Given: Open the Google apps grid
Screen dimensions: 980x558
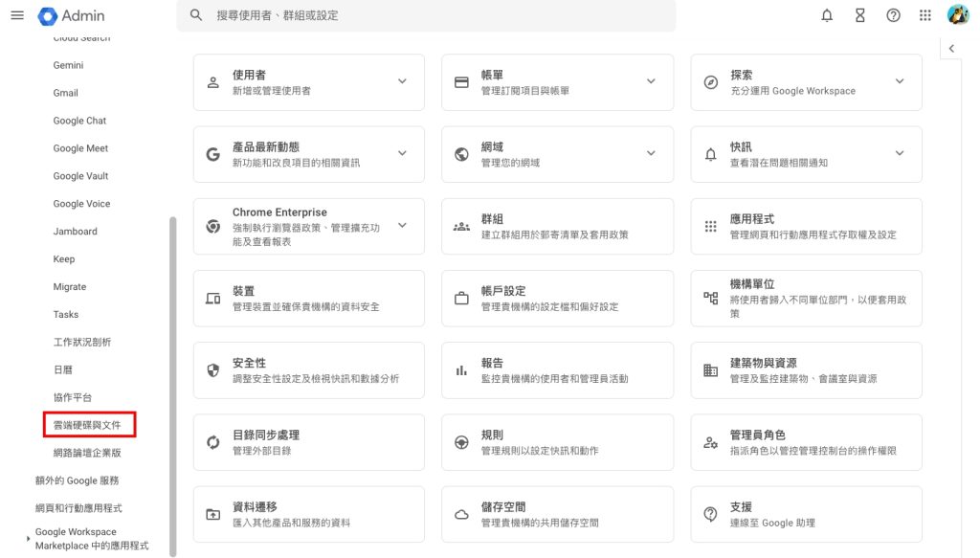Looking at the screenshot, I should tap(925, 15).
